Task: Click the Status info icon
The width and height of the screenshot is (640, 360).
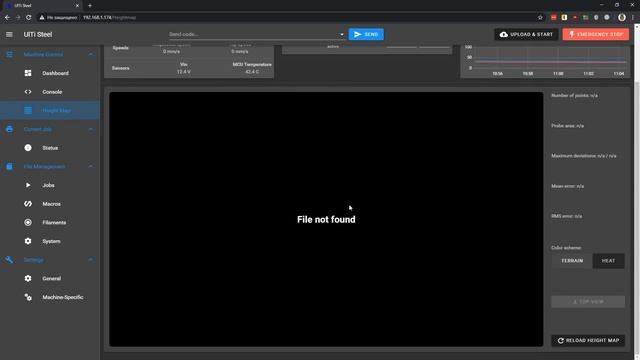Action: 28,148
